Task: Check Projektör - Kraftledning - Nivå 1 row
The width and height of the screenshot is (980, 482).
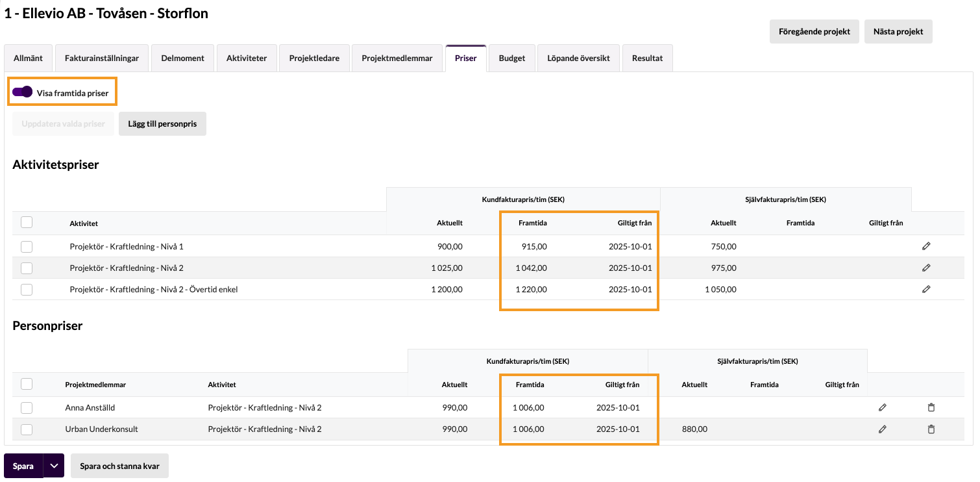Action: tap(27, 246)
